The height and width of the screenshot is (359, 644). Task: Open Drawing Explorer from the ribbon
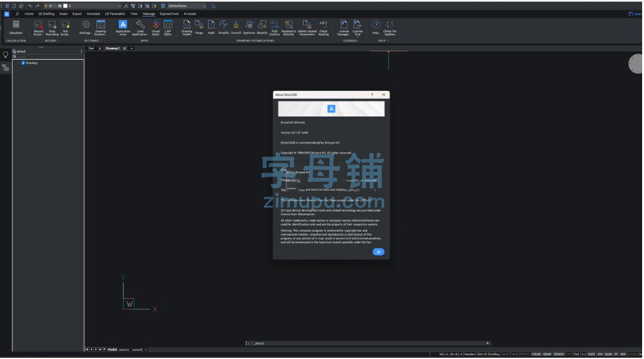(101, 27)
